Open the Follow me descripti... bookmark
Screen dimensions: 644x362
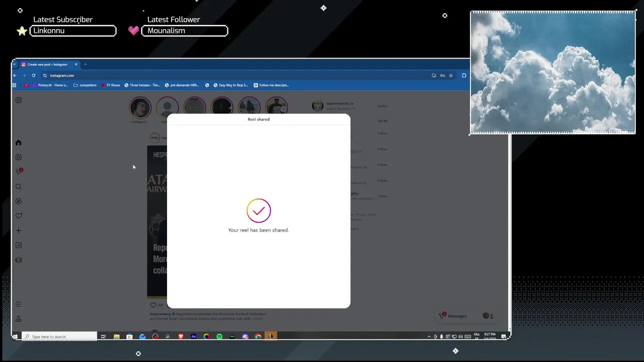(x=271, y=85)
